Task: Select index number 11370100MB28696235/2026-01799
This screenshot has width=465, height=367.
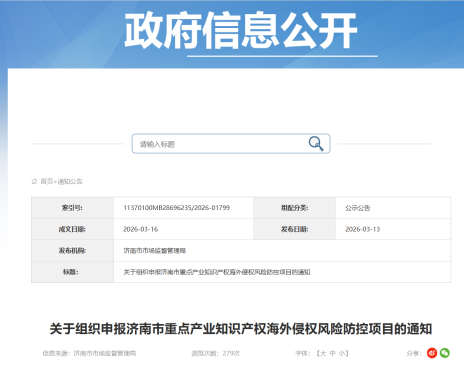Action: pyautogui.click(x=177, y=208)
